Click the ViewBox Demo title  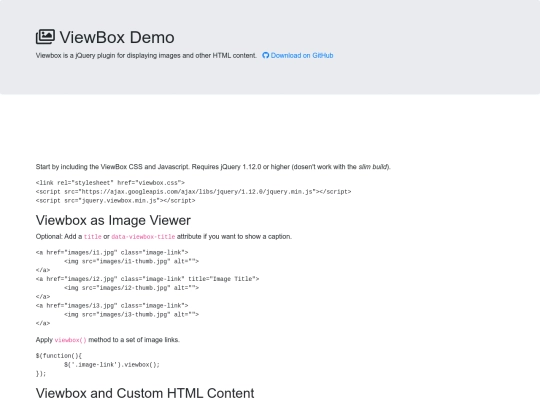click(x=117, y=37)
